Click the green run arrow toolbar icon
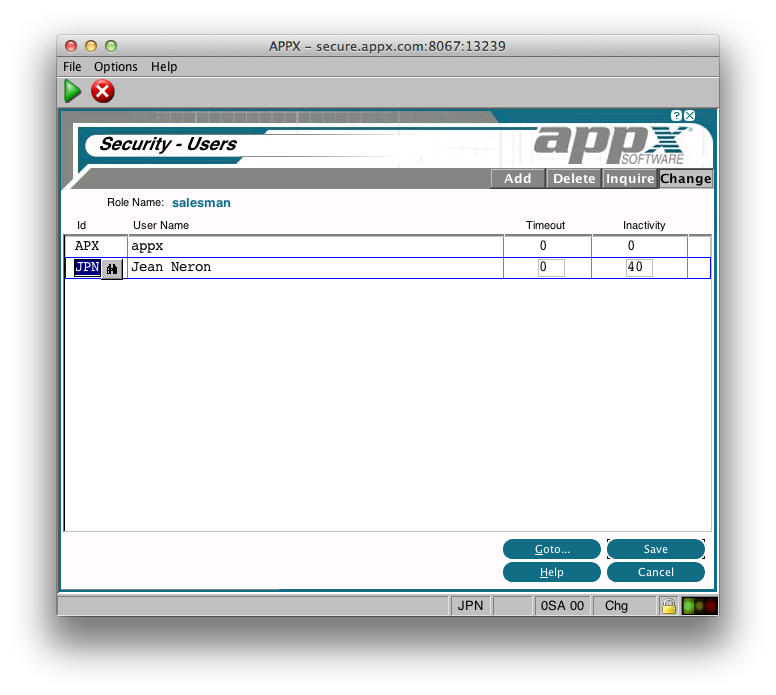Viewport: 776px width, 695px height. point(72,91)
